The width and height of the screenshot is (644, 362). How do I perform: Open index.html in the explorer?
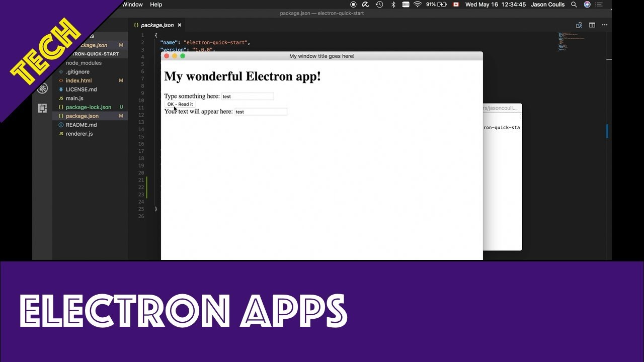point(90,80)
